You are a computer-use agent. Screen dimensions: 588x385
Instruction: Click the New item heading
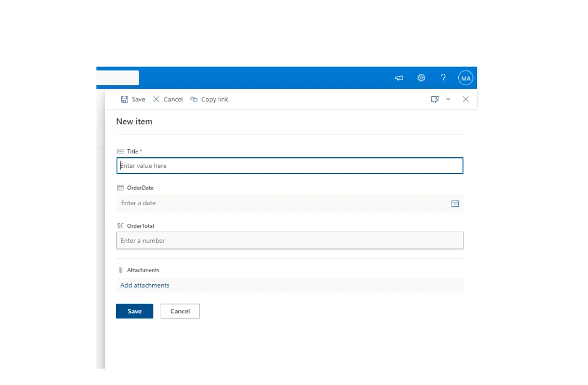point(134,121)
